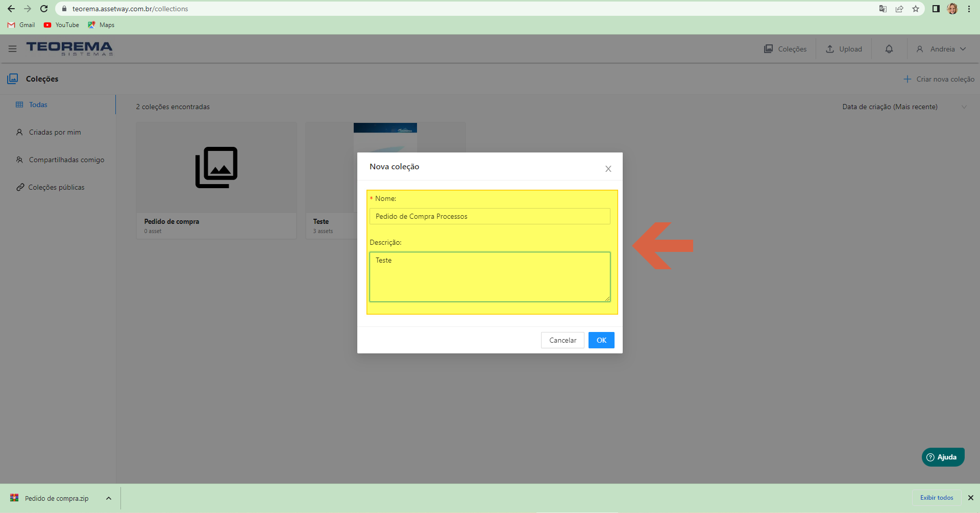Click '2 coleções encontradas' text

pos(173,107)
